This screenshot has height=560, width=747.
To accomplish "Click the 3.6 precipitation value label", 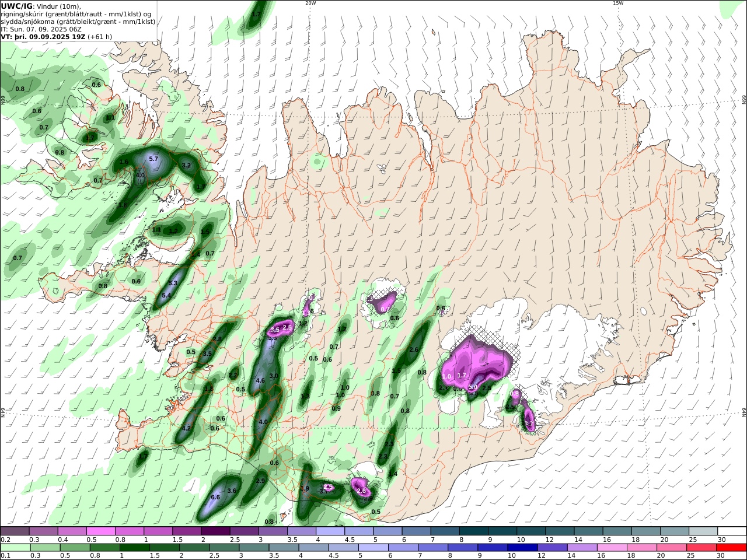I will 232,491.
